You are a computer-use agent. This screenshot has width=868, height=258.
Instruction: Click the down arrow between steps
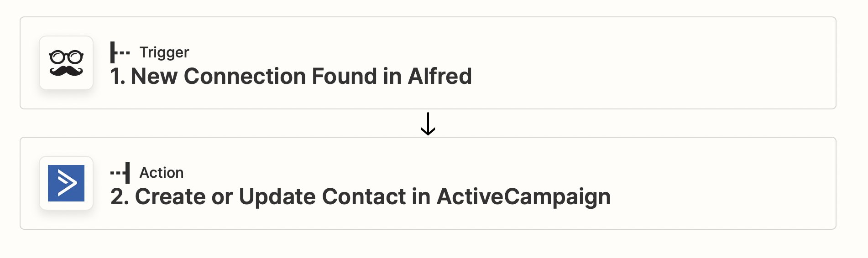pos(428,124)
